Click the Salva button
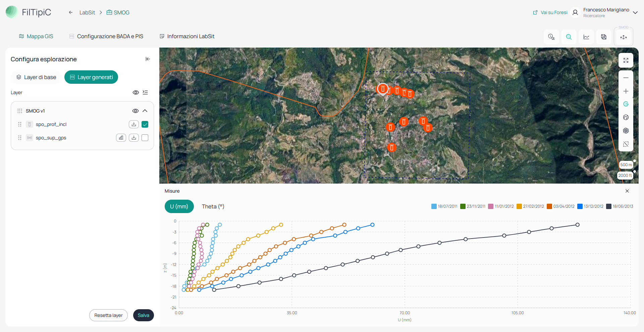This screenshot has width=644, height=332. click(x=144, y=315)
